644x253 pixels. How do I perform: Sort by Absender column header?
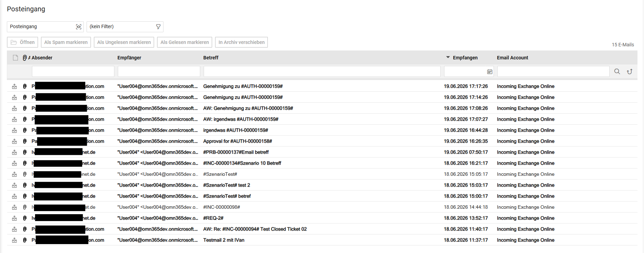coord(42,58)
